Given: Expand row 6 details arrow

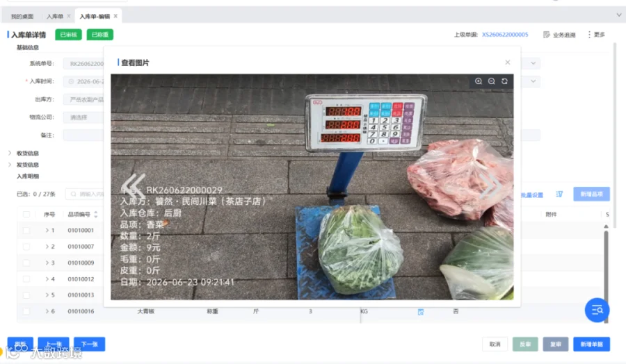Looking at the screenshot, I should pos(47,311).
